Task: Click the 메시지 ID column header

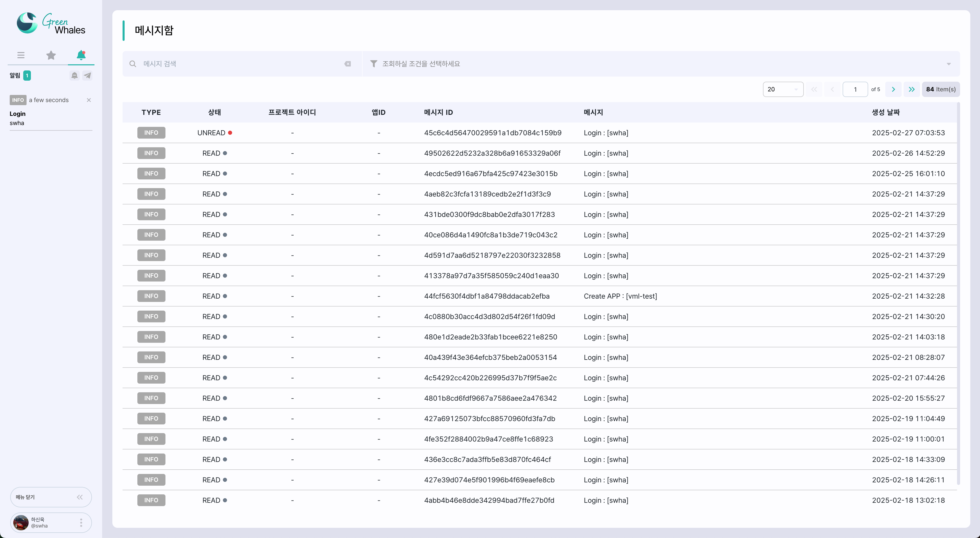Action: click(438, 112)
